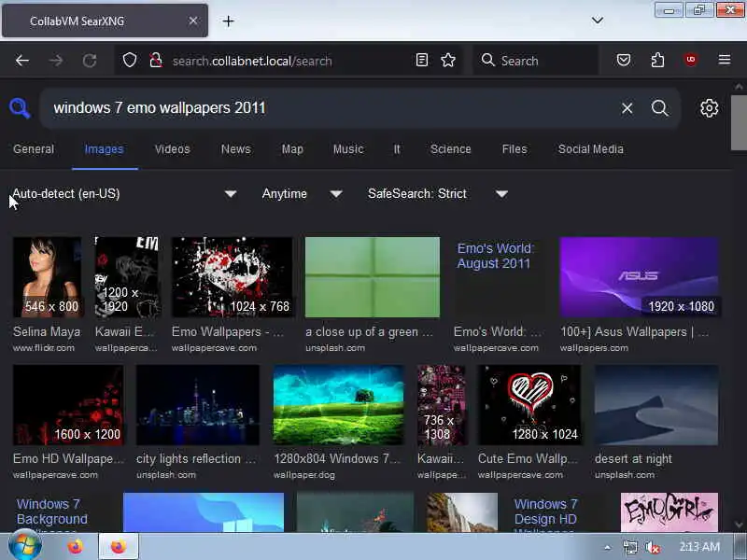Screen dimensions: 747x560
Task: Open the Firefox hamburger menu
Action: [725, 60]
